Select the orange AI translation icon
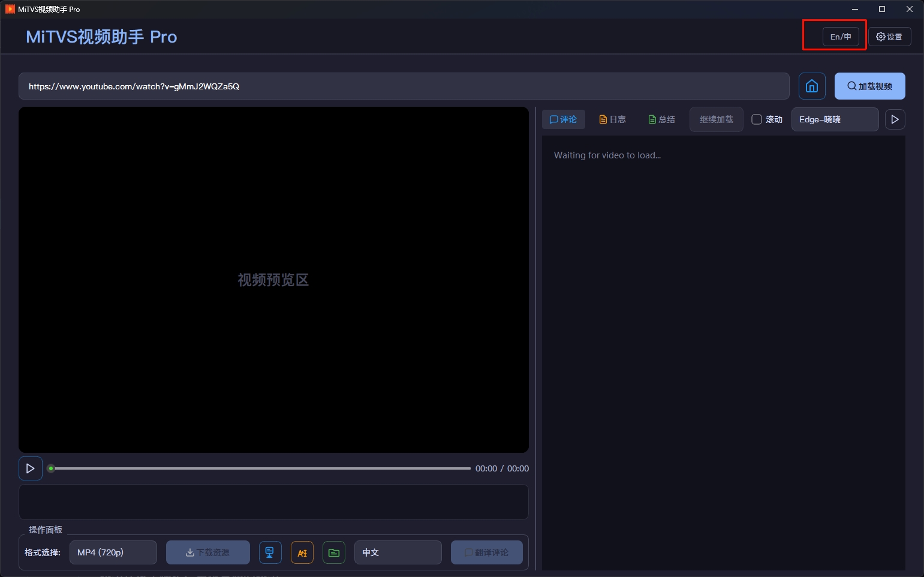This screenshot has height=577, width=924. point(302,552)
